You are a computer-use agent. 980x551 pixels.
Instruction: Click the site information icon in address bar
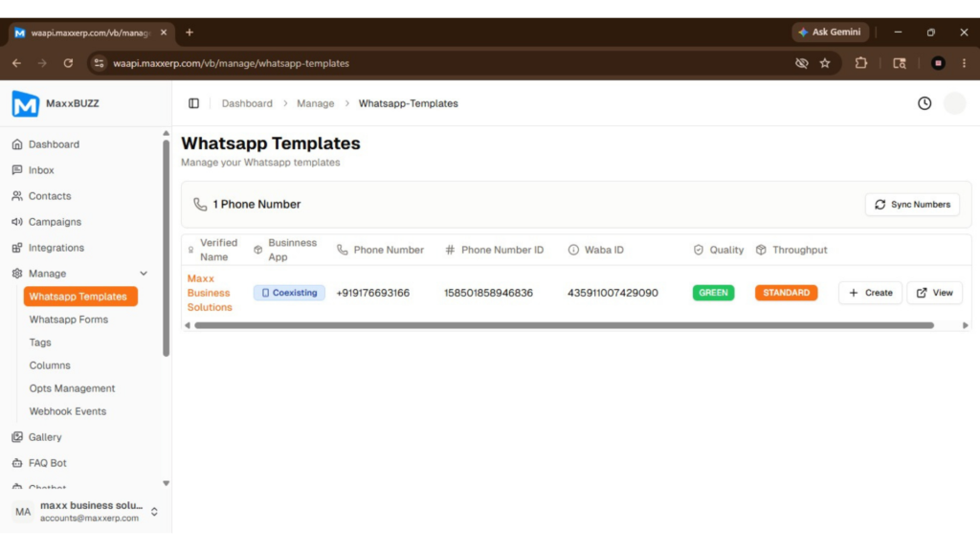[x=99, y=63]
